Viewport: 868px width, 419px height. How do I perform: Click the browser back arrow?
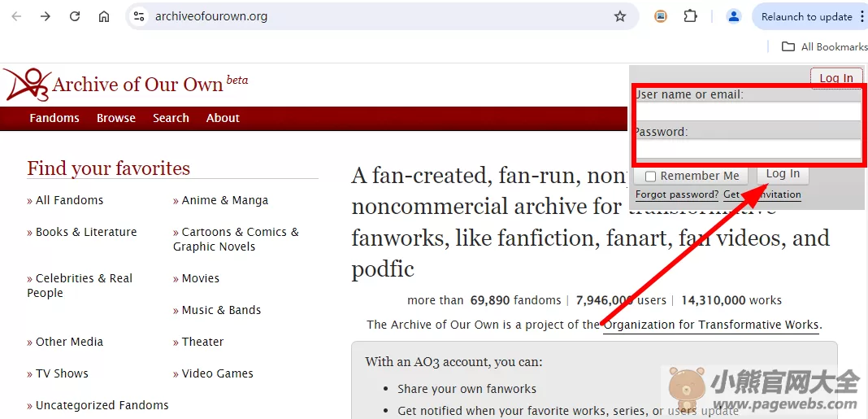pos(16,16)
